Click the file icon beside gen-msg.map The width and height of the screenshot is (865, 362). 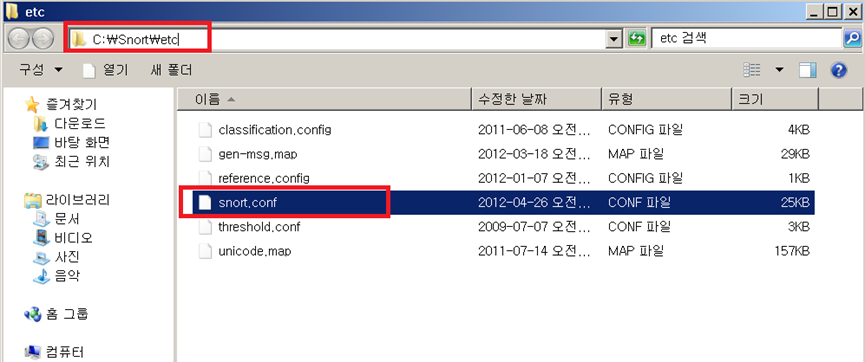click(205, 155)
